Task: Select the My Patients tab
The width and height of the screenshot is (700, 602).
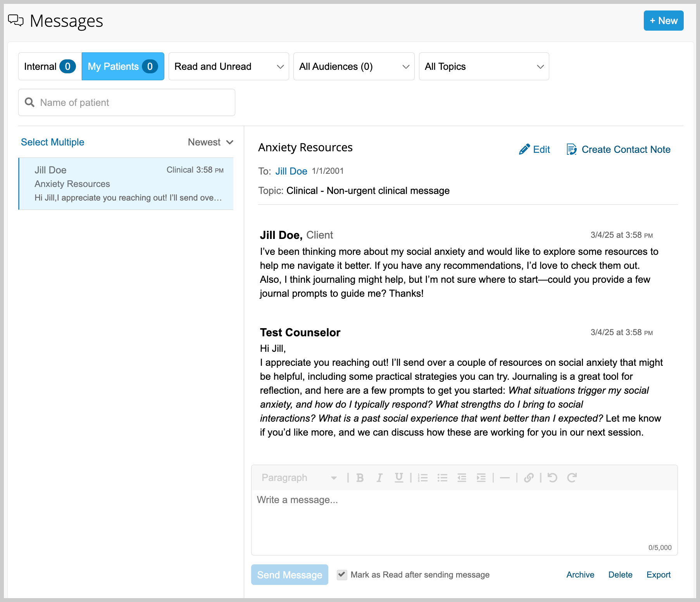Action: 123,66
